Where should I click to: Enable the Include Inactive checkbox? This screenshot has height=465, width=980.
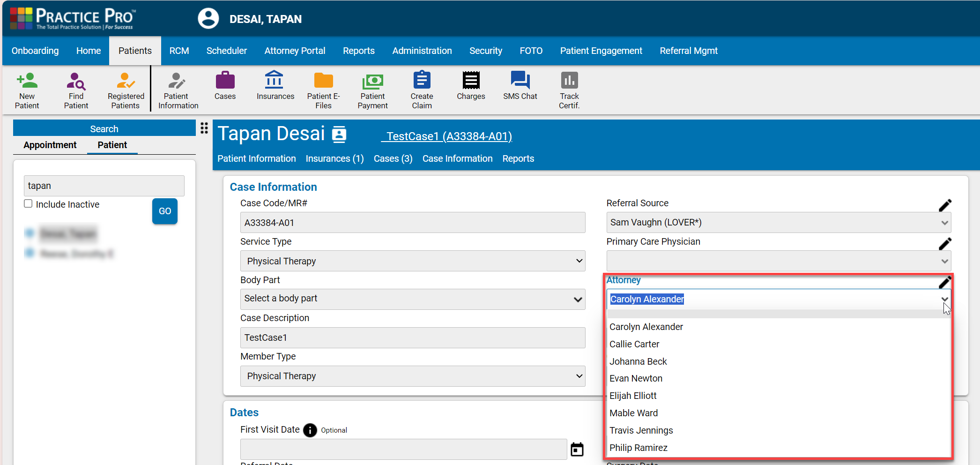[28, 203]
